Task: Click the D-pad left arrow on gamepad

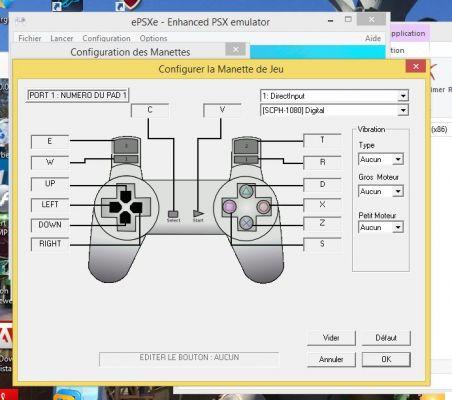Action: coord(115,207)
